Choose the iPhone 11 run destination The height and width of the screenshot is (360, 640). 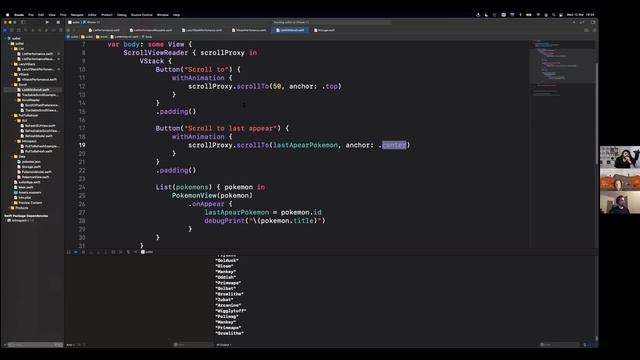pos(93,22)
